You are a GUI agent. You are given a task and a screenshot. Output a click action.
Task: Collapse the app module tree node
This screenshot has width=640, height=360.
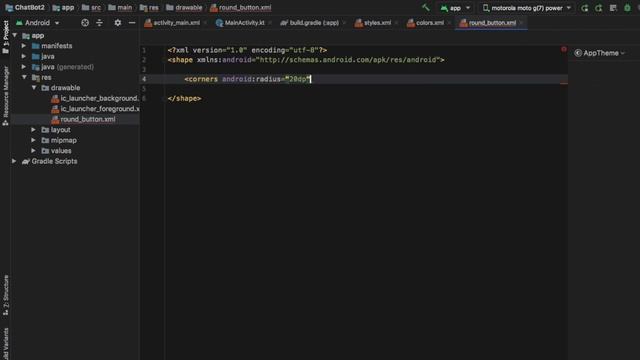(x=15, y=36)
